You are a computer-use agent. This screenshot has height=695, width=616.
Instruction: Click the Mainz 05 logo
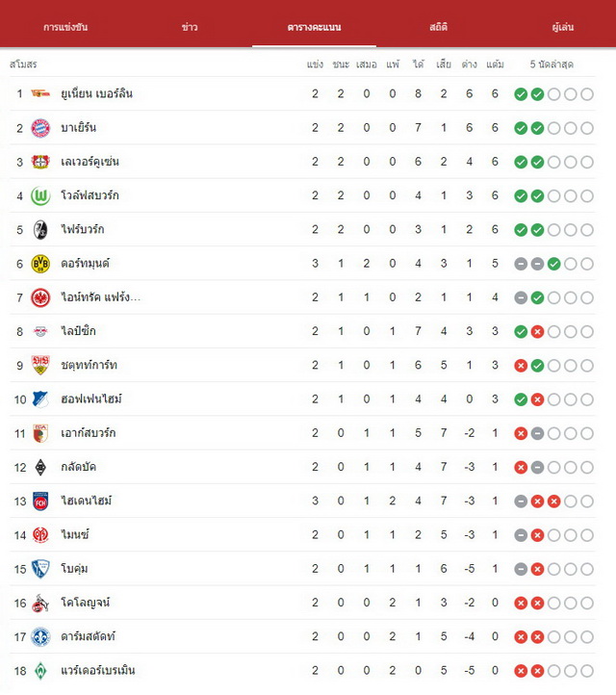(40, 535)
